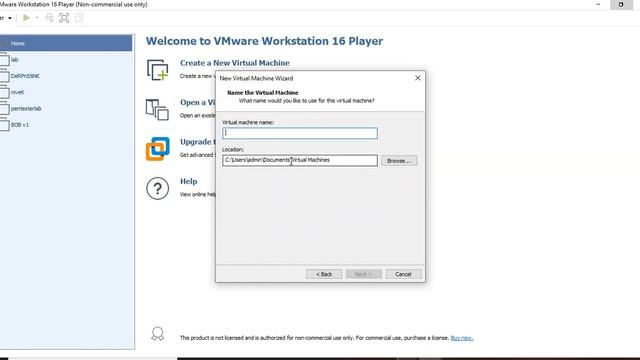Click the green Power On play button
Image resolution: width=640 pixels, height=360 pixels.
[x=27, y=18]
